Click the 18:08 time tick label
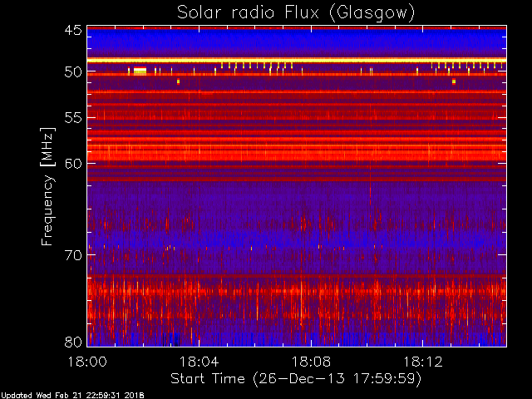532x399 pixels. click(311, 362)
